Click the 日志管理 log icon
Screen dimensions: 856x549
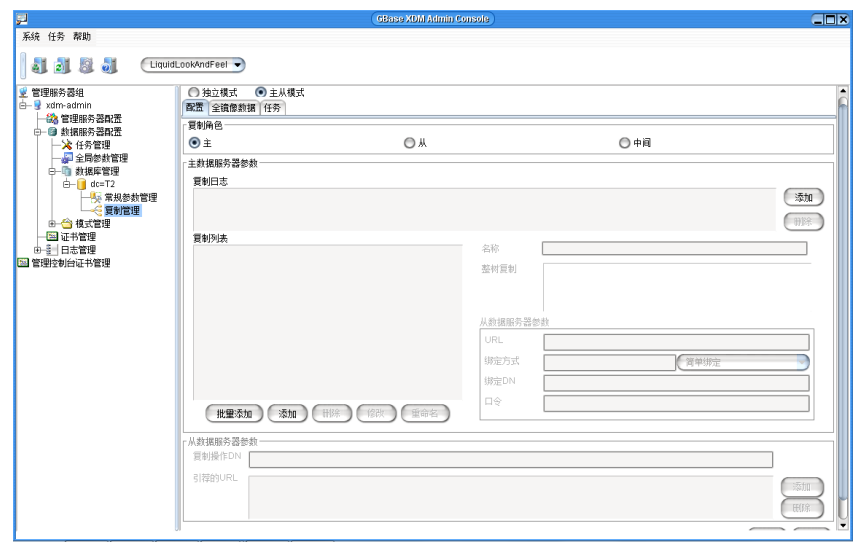(x=52, y=249)
